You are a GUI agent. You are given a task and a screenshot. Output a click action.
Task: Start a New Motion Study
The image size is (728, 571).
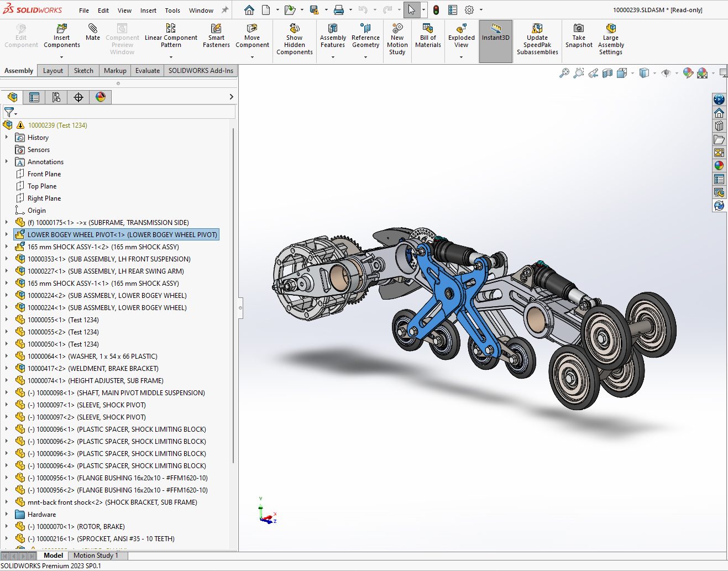[397, 37]
